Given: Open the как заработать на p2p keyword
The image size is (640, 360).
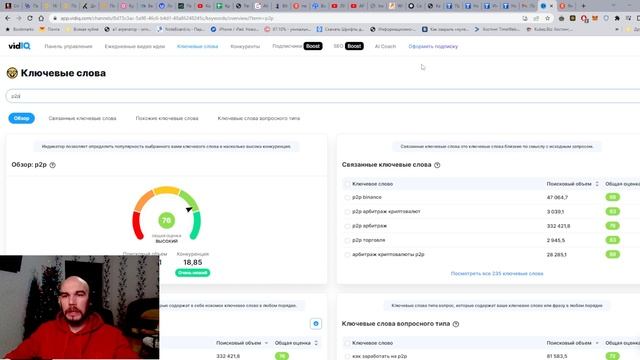Looking at the screenshot, I should (380, 356).
